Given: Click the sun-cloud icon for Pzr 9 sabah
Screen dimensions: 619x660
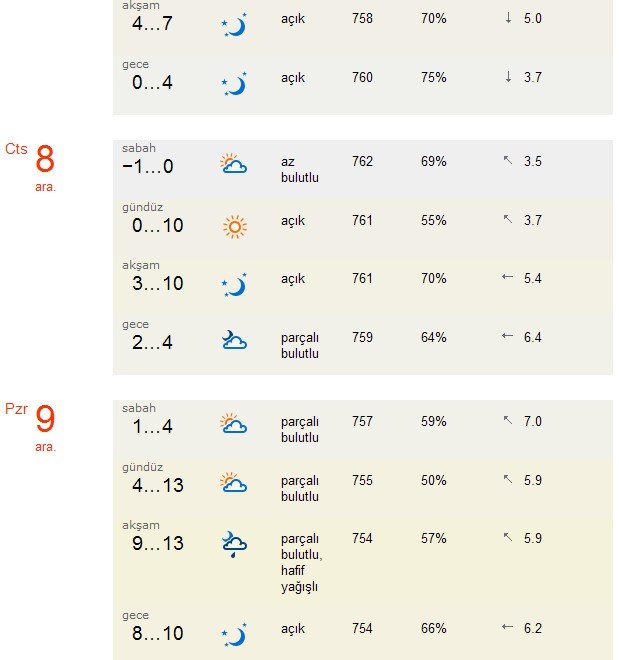Looking at the screenshot, I should (x=234, y=424).
